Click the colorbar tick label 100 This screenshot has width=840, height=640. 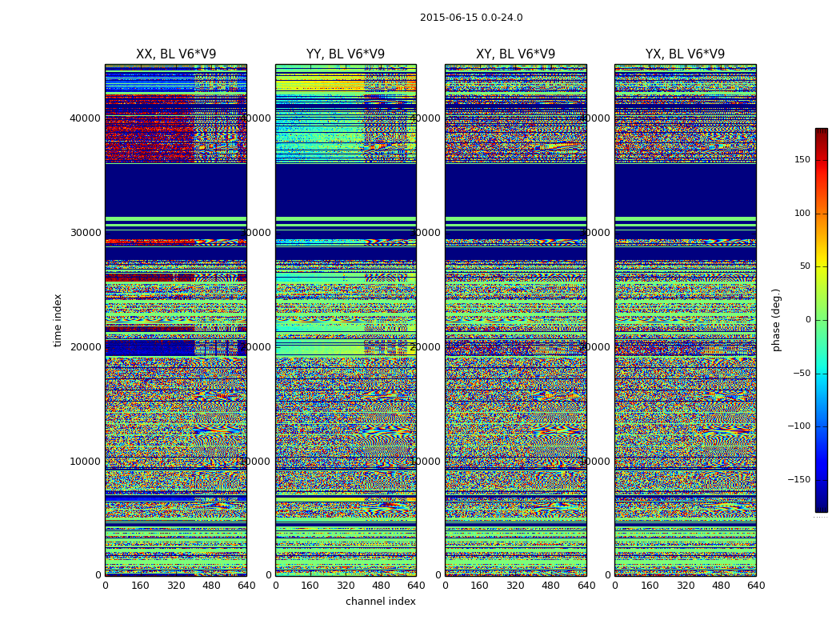point(802,213)
